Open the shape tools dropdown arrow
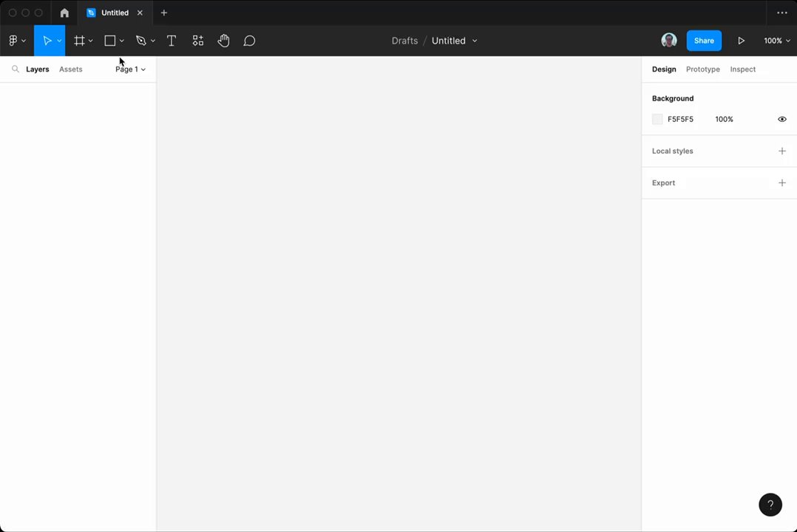Screen dimensions: 797x532 point(121,41)
